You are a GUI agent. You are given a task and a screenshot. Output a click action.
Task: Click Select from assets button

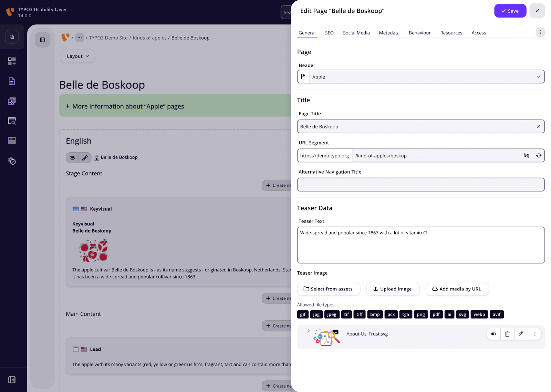(328, 289)
